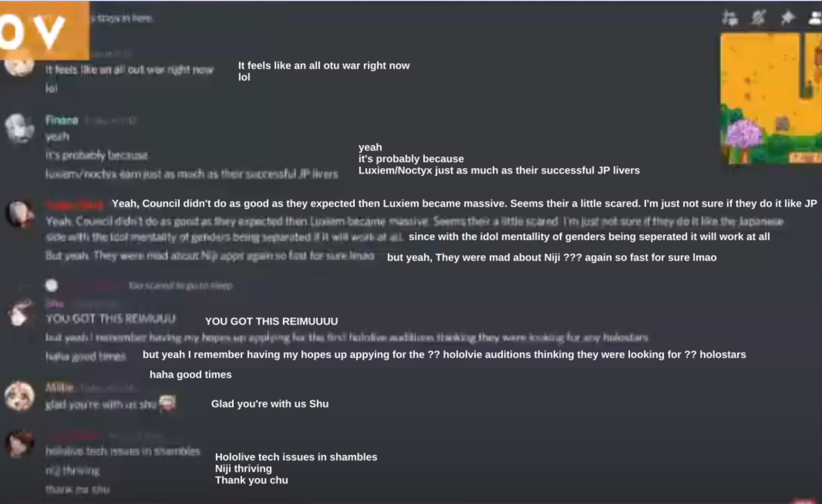
Task: Click the emoji after 'glad you're with us shu'
Action: (167, 404)
